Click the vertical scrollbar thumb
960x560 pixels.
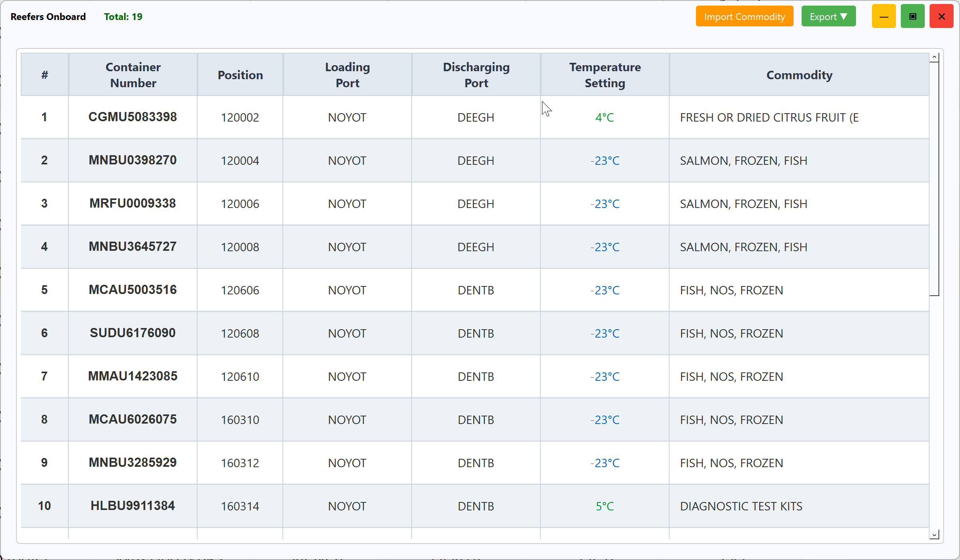pos(934,179)
